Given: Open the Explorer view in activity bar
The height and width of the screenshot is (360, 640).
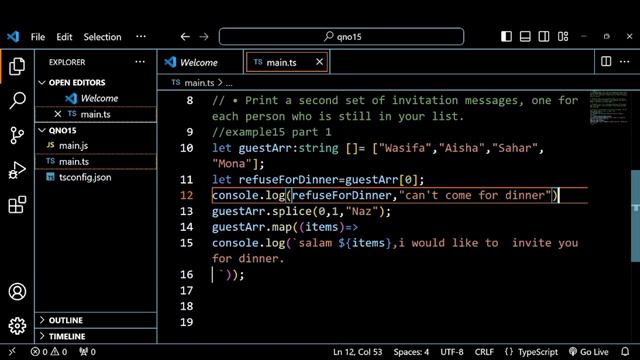Looking at the screenshot, I should coord(17,66).
